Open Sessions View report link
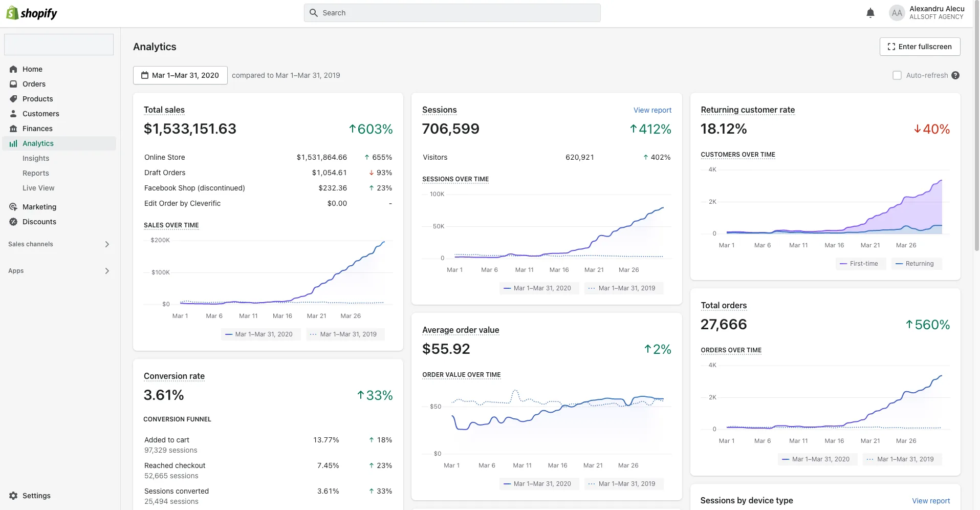Viewport: 980px width, 510px height. (652, 110)
